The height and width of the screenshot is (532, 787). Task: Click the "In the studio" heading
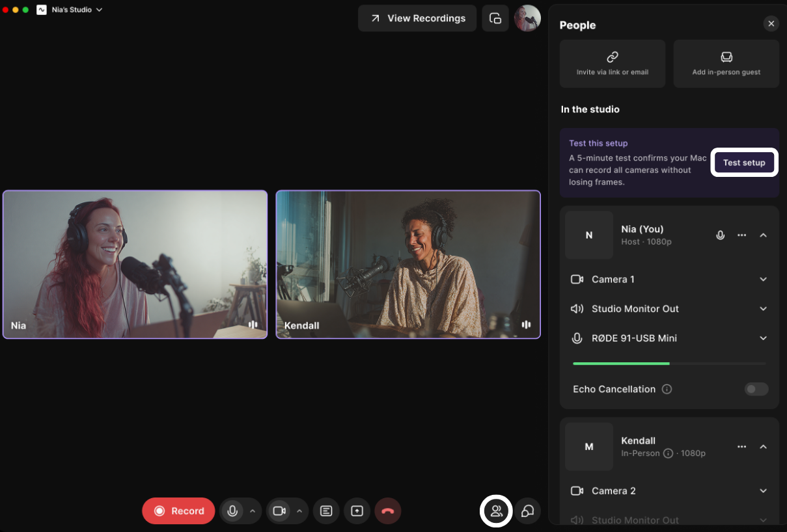pos(590,109)
